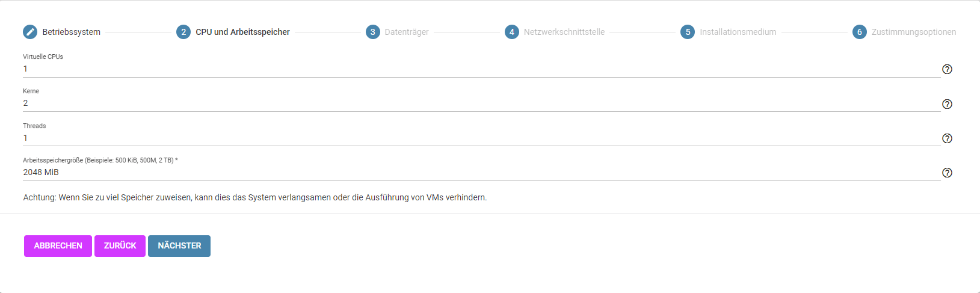Click step 3 number circle
The height and width of the screenshot is (293, 980).
373,32
